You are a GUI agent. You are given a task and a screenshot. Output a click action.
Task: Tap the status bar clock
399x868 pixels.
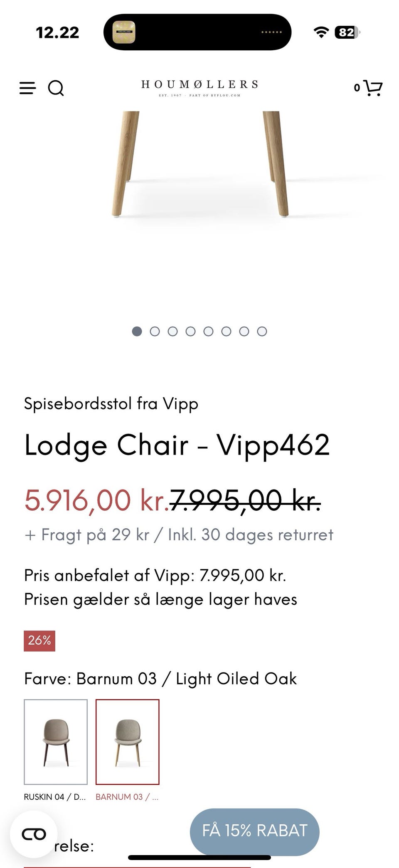57,32
